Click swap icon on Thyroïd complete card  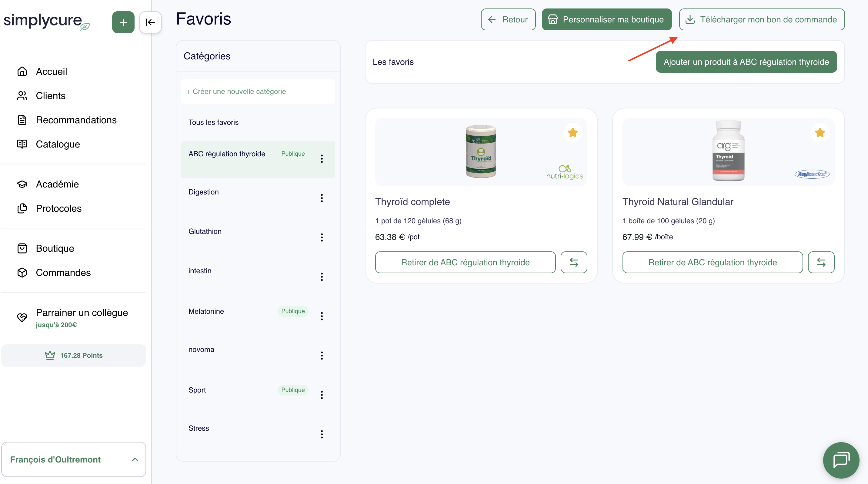tap(573, 262)
